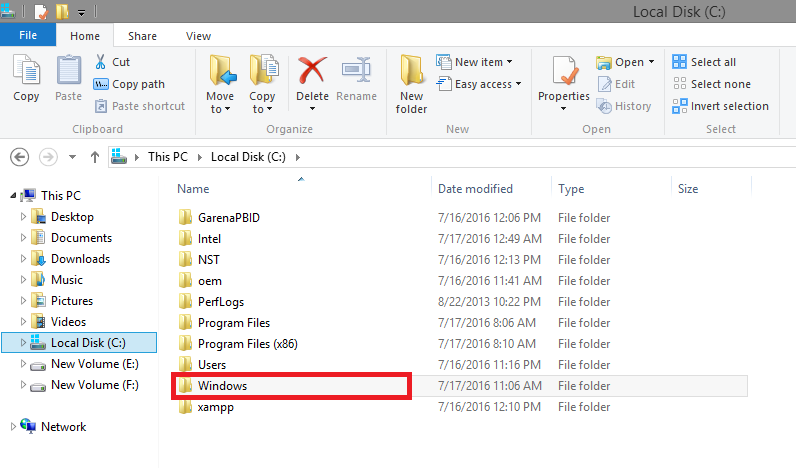Click the Cut scissors icon

[x=101, y=62]
